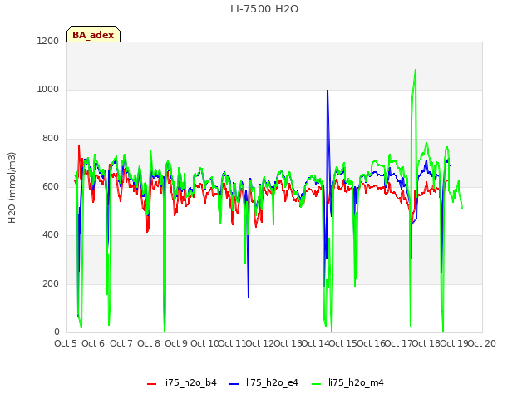Click the Oct 20 x-axis label

coord(482,343)
